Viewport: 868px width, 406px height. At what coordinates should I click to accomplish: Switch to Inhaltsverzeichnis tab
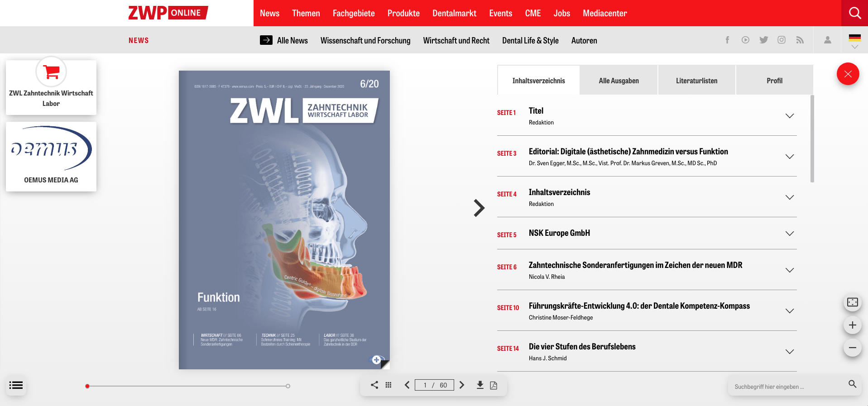(538, 81)
